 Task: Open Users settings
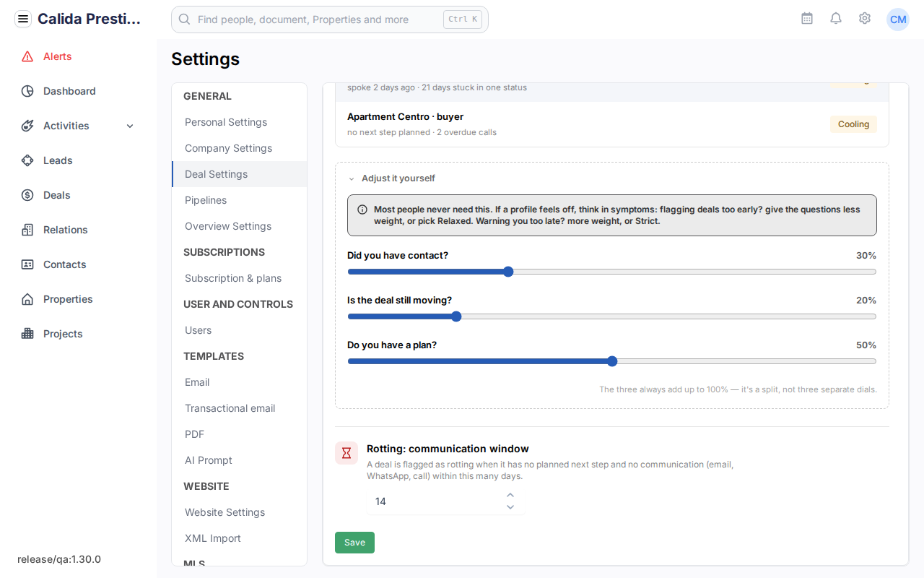(240, 330)
